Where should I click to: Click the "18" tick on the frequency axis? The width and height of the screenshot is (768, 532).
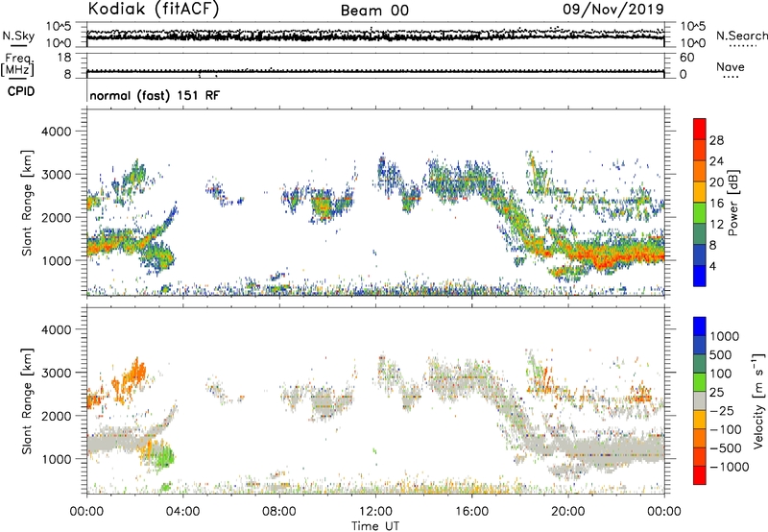point(64,58)
